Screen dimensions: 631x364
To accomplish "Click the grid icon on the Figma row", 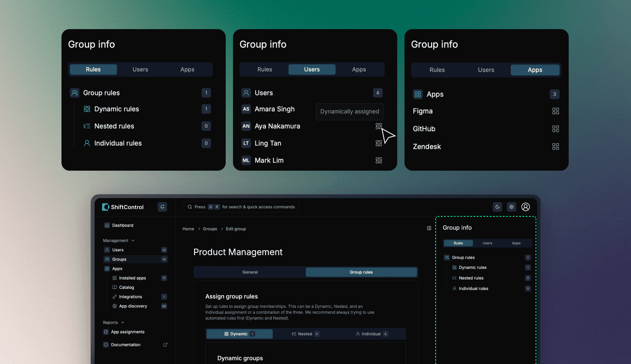I will pyautogui.click(x=556, y=111).
